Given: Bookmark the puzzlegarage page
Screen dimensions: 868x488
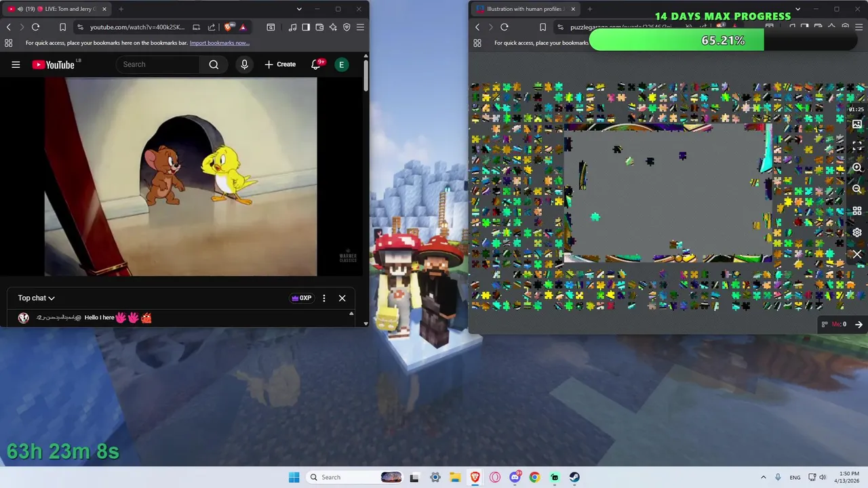Looking at the screenshot, I should point(542,27).
